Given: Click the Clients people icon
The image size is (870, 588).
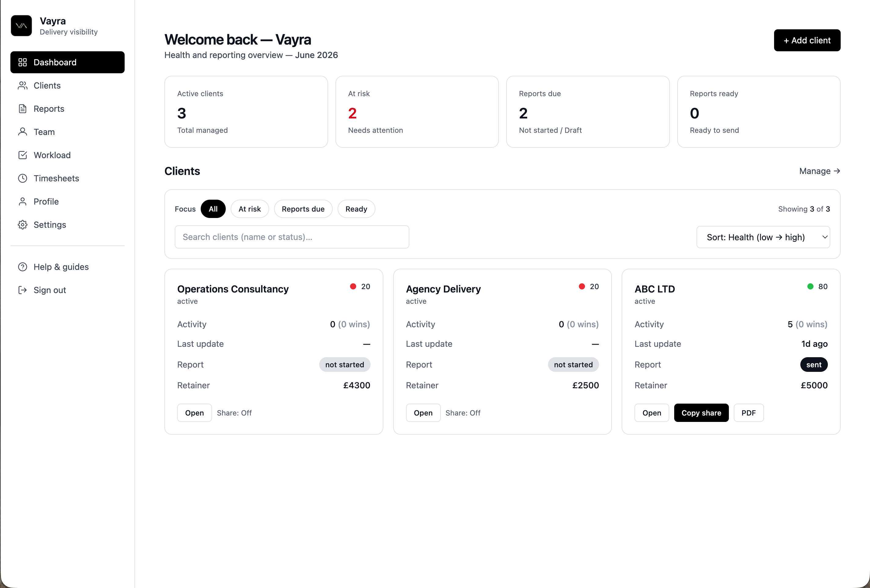Looking at the screenshot, I should click(23, 86).
